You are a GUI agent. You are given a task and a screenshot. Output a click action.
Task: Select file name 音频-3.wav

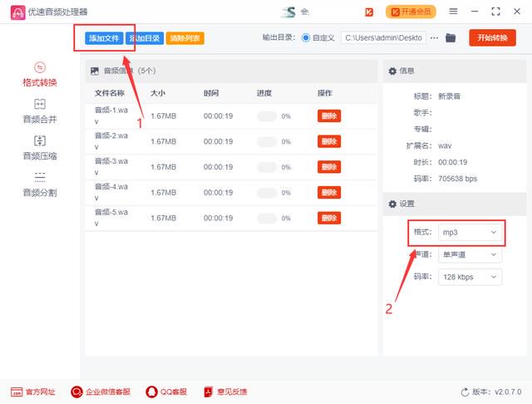click(111, 166)
